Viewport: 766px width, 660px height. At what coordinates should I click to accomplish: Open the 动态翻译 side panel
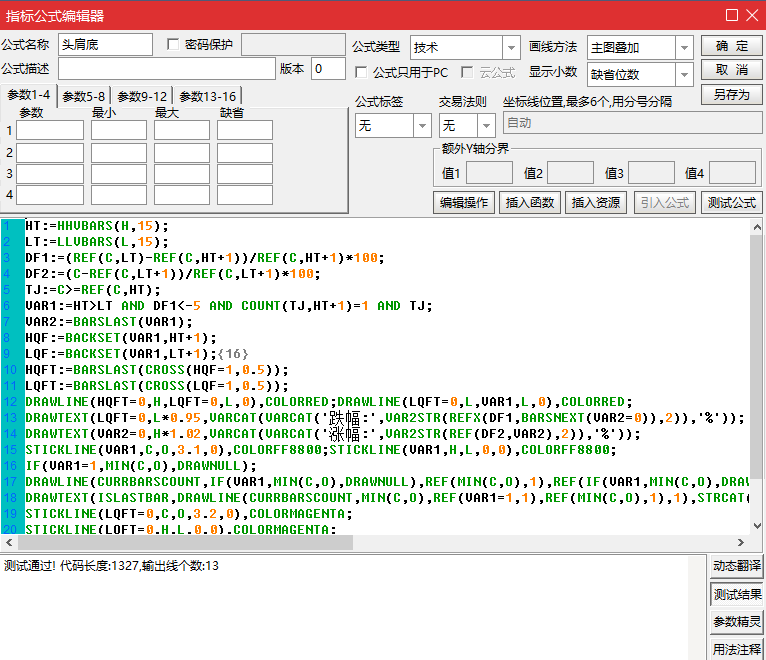click(x=737, y=566)
